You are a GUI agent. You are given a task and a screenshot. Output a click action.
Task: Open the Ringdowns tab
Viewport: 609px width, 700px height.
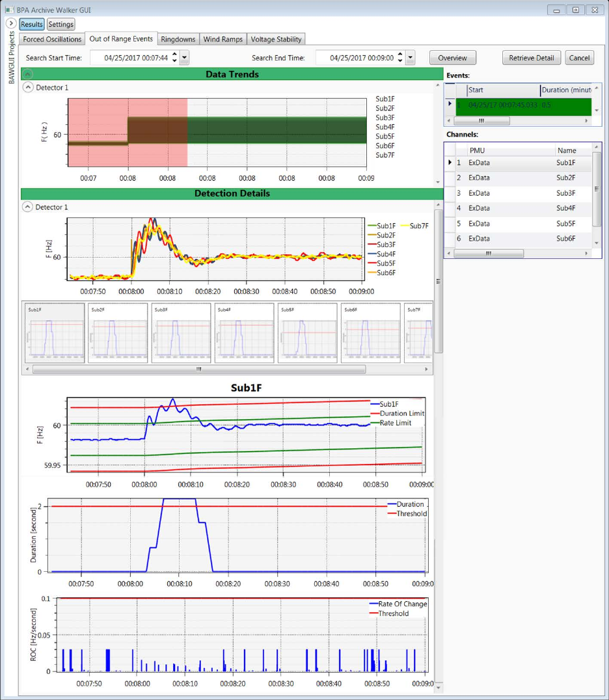[178, 39]
